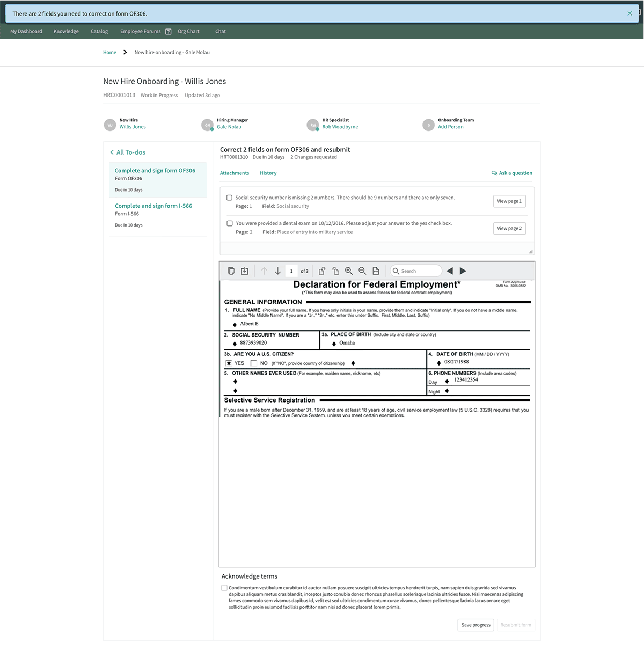Open the Attachments tab
644x650 pixels.
click(234, 173)
